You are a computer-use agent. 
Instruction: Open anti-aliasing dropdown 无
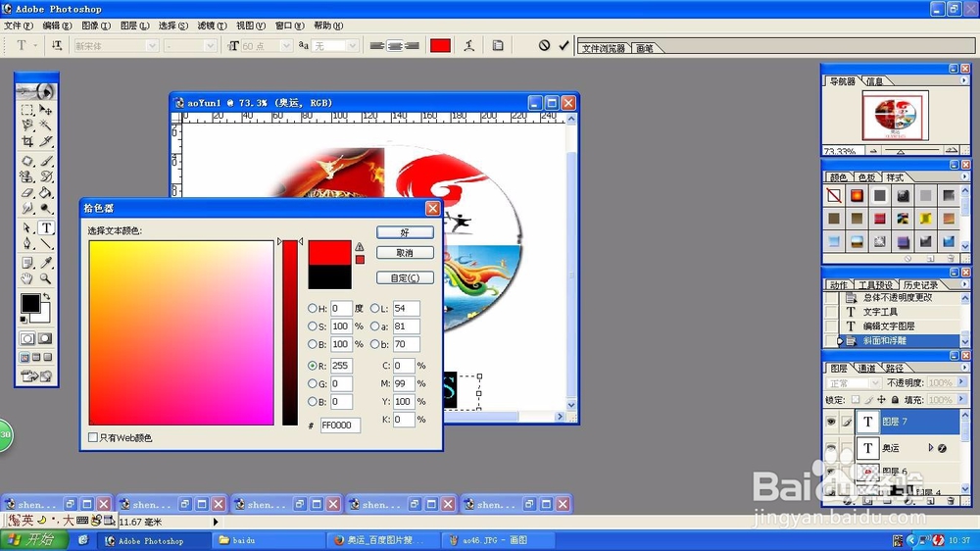tap(353, 46)
